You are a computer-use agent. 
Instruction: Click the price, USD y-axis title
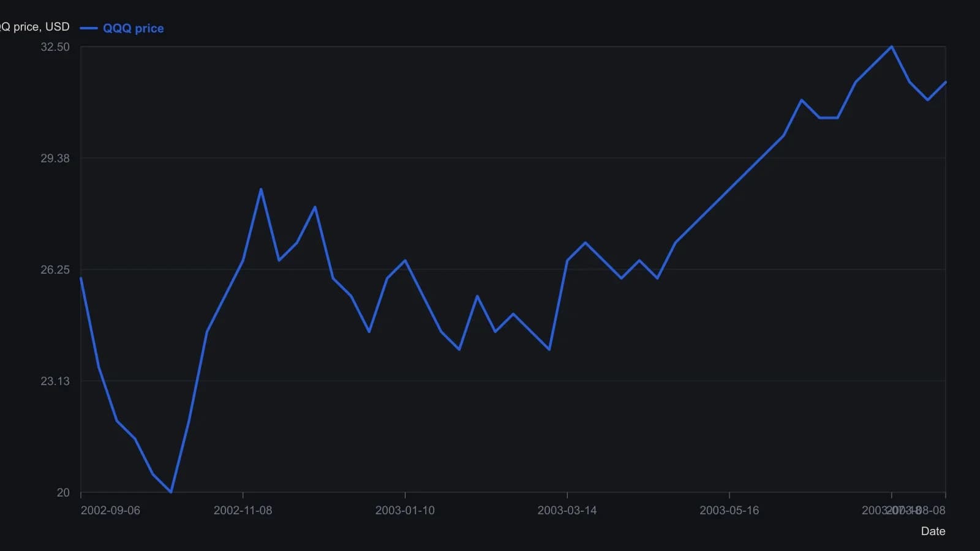(x=35, y=27)
